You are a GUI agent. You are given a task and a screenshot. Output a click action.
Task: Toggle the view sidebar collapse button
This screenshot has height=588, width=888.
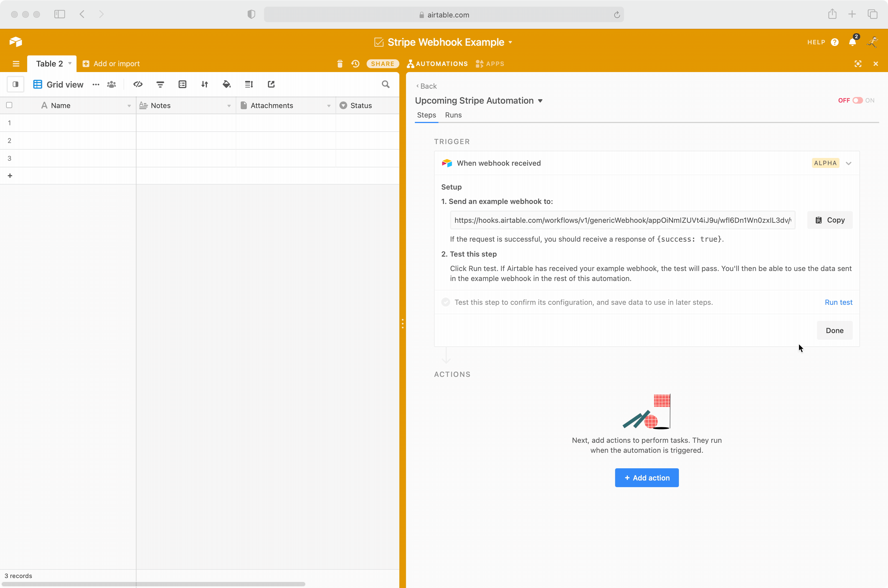[16, 84]
